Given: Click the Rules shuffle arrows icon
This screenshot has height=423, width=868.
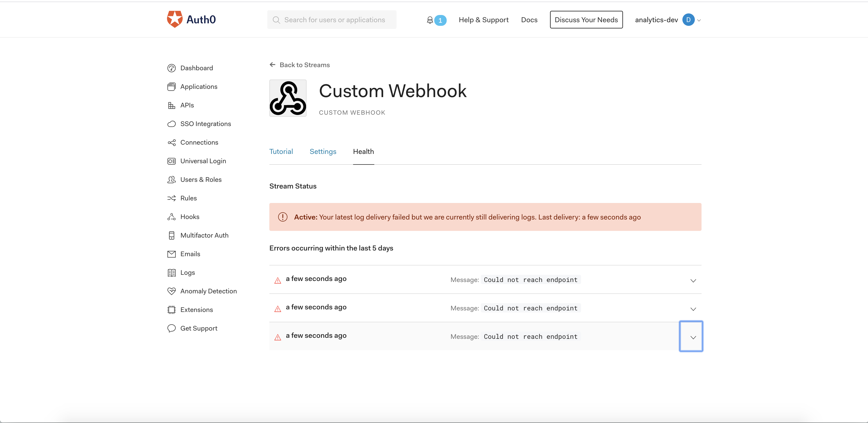Looking at the screenshot, I should 172,198.
